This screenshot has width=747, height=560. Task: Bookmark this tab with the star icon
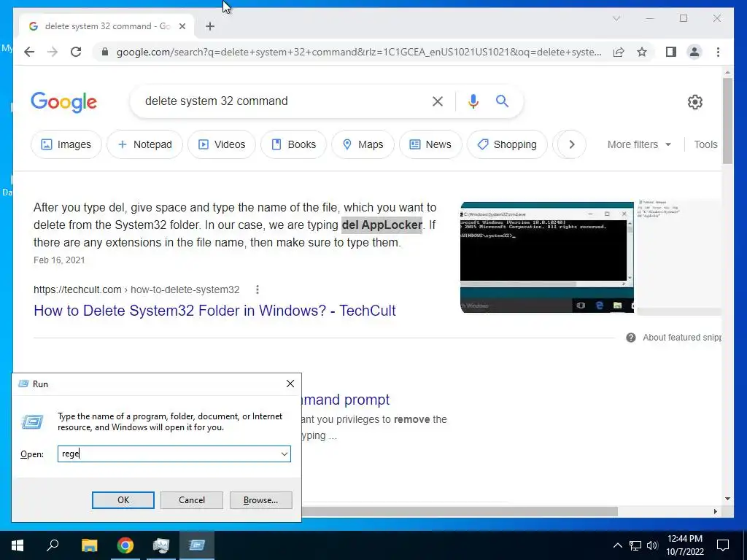point(642,52)
